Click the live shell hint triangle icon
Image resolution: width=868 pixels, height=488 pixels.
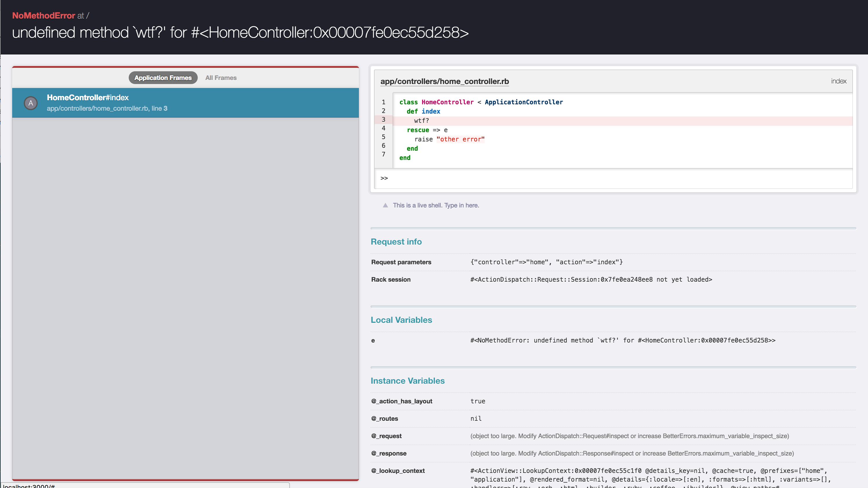click(x=385, y=205)
